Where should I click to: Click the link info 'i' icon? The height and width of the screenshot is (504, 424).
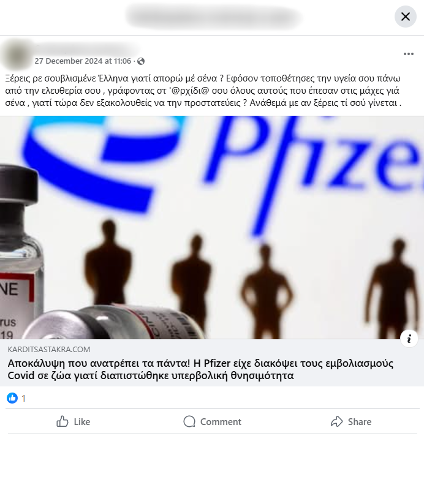coord(409,339)
